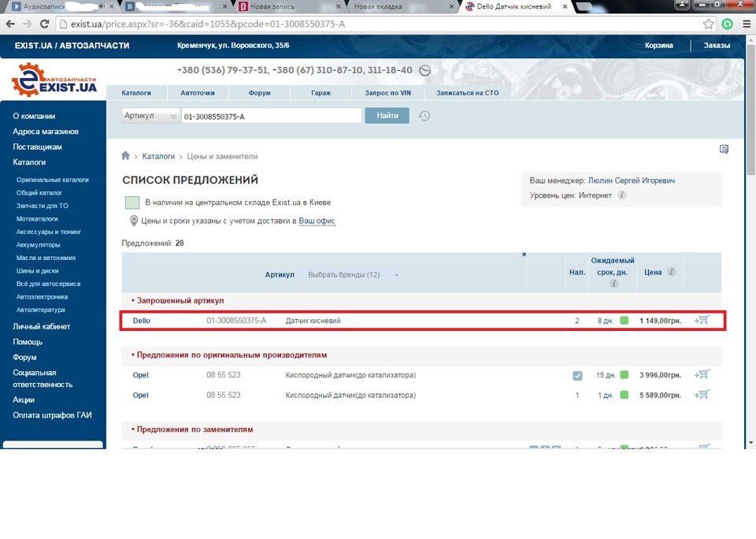This screenshot has height=539, width=756.
Task: Click the Ваш офис link
Action: coord(317,221)
